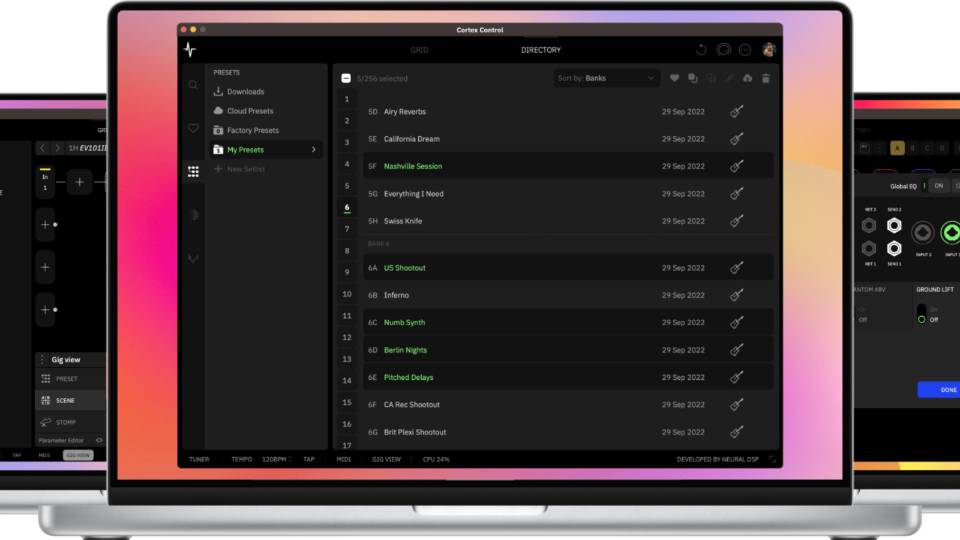Open the Sort by Banks dropdown
The width and height of the screenshot is (960, 540).
(606, 78)
